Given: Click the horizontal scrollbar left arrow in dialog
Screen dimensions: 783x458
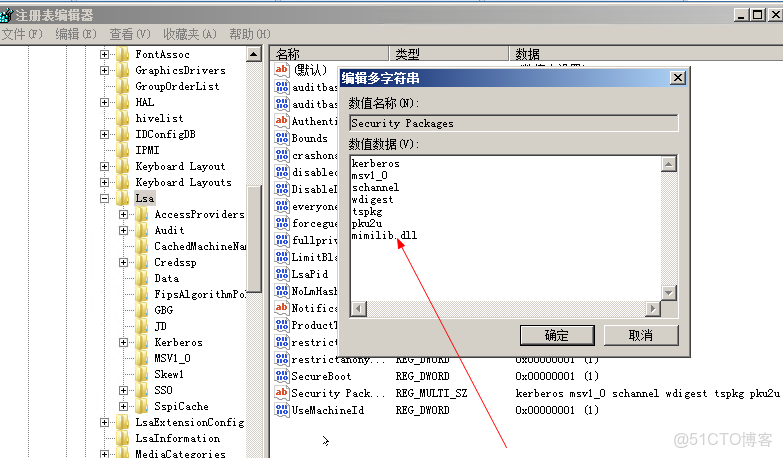Looking at the screenshot, I should tap(359, 309).
